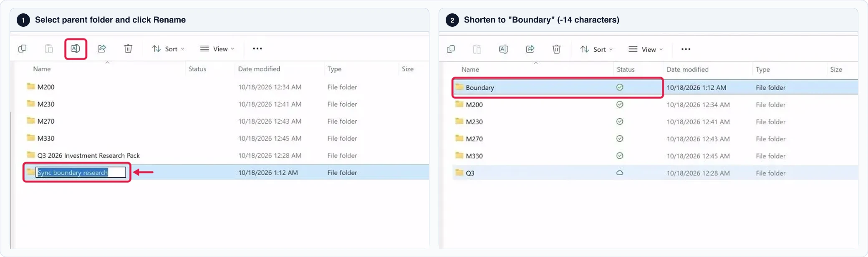Sort by Status column in right panel
The height and width of the screenshot is (257, 868).
coord(626,69)
